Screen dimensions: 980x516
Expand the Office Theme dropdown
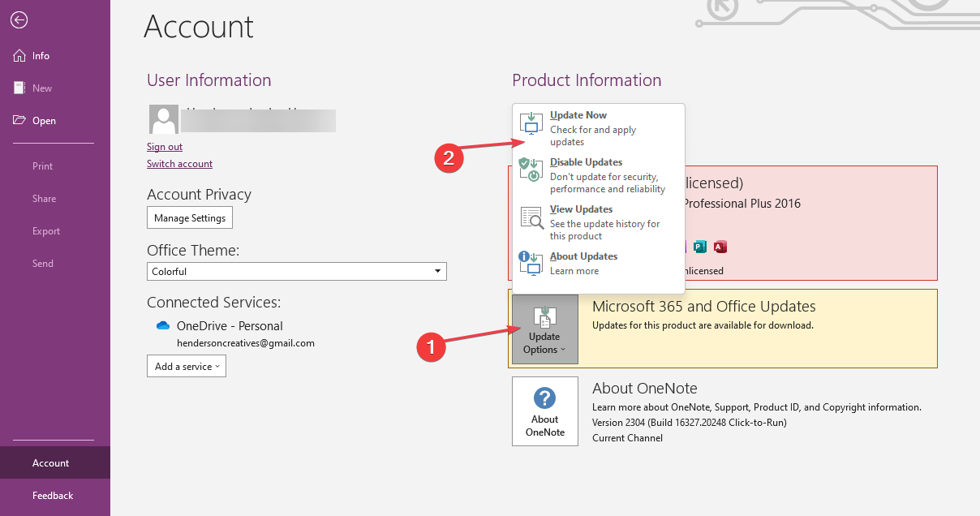coord(297,272)
